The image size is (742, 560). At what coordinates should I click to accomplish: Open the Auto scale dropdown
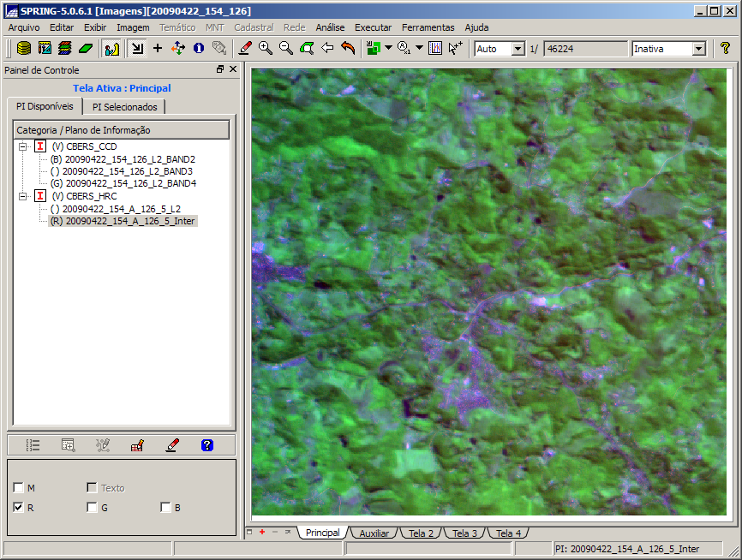518,49
